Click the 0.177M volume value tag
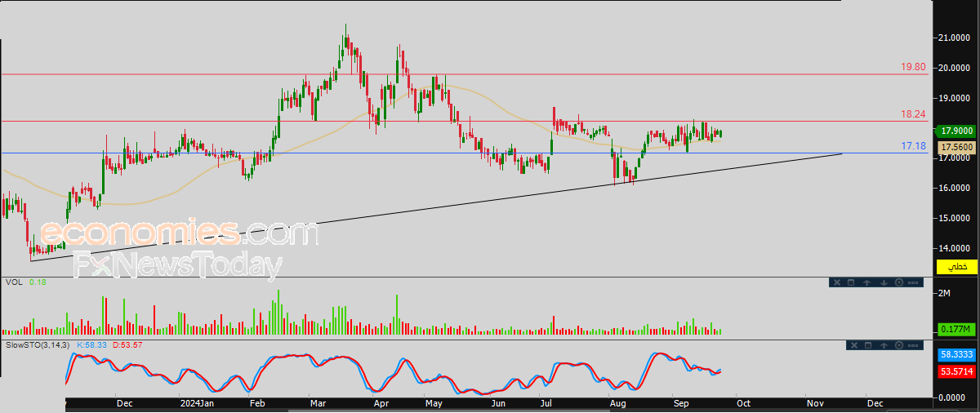Image resolution: width=980 pixels, height=413 pixels. point(955,329)
